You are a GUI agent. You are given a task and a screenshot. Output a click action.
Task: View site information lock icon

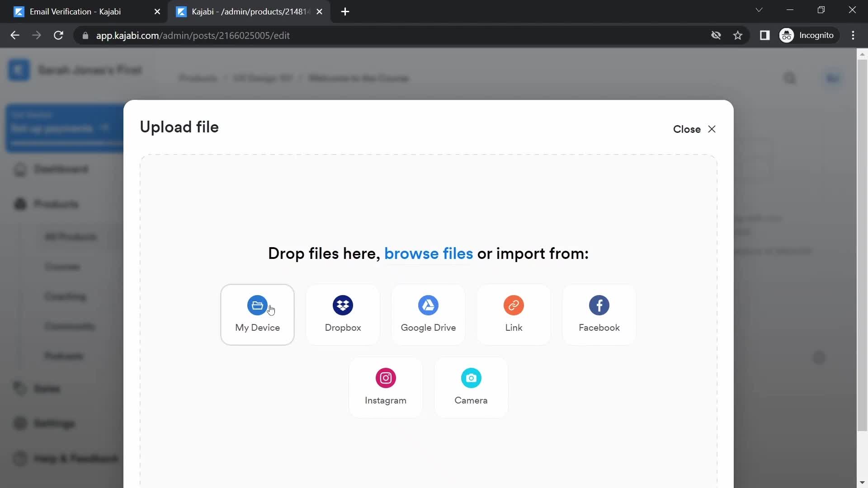coord(85,35)
